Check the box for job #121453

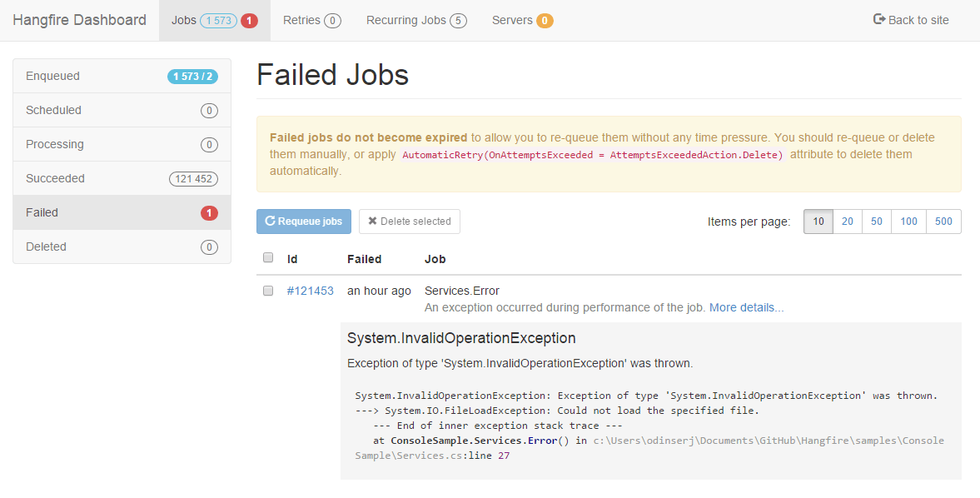point(268,291)
